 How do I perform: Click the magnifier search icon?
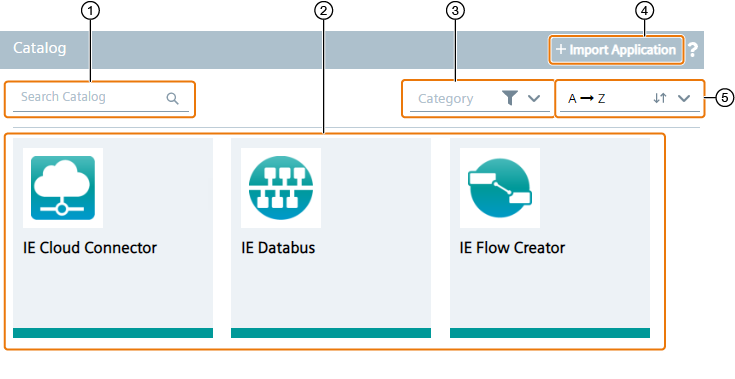pos(172,98)
